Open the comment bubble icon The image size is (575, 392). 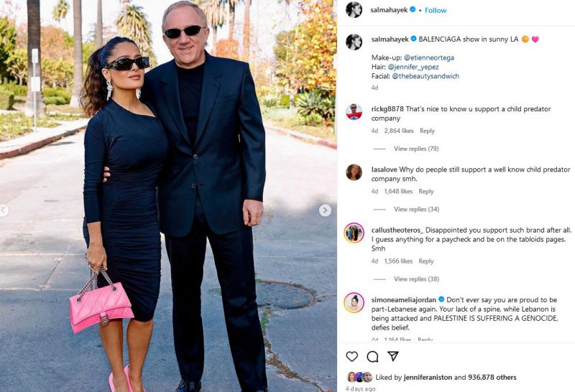pyautogui.click(x=372, y=357)
